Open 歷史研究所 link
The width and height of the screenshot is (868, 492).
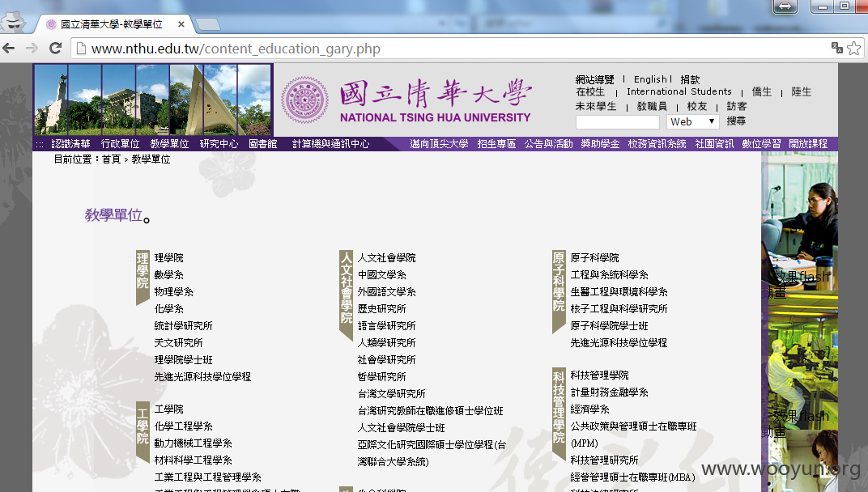(381, 309)
